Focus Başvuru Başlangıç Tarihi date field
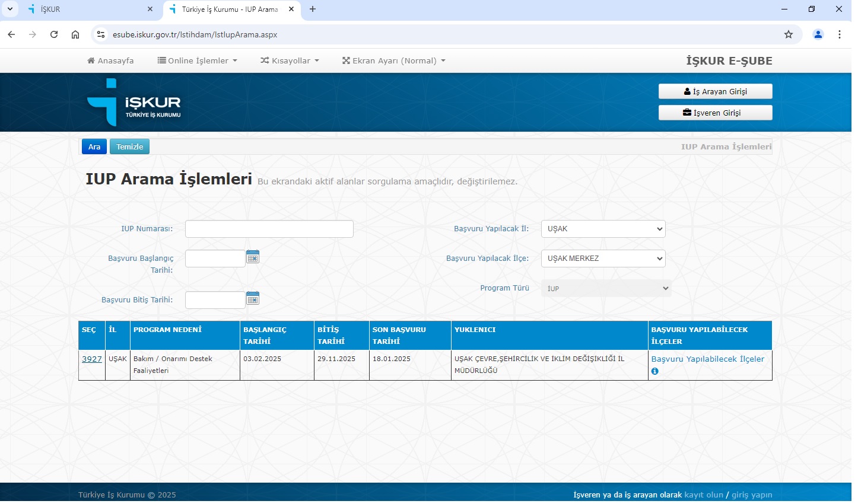 (x=215, y=259)
